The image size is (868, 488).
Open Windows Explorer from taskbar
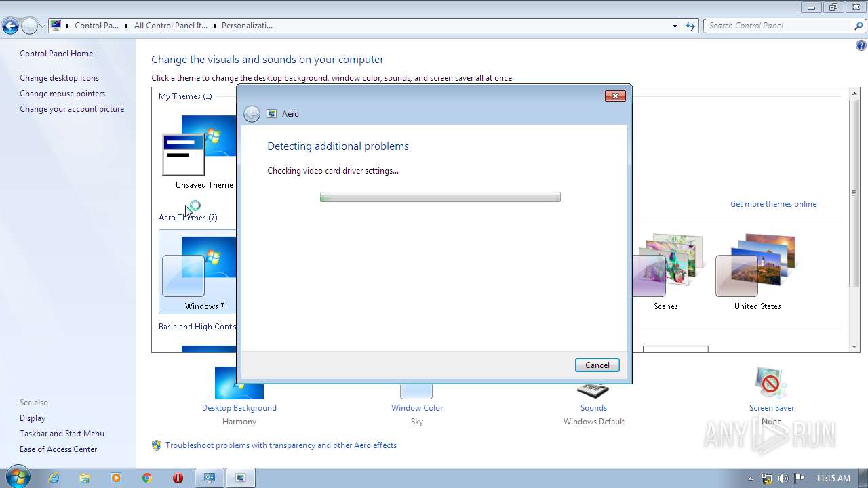(x=85, y=478)
